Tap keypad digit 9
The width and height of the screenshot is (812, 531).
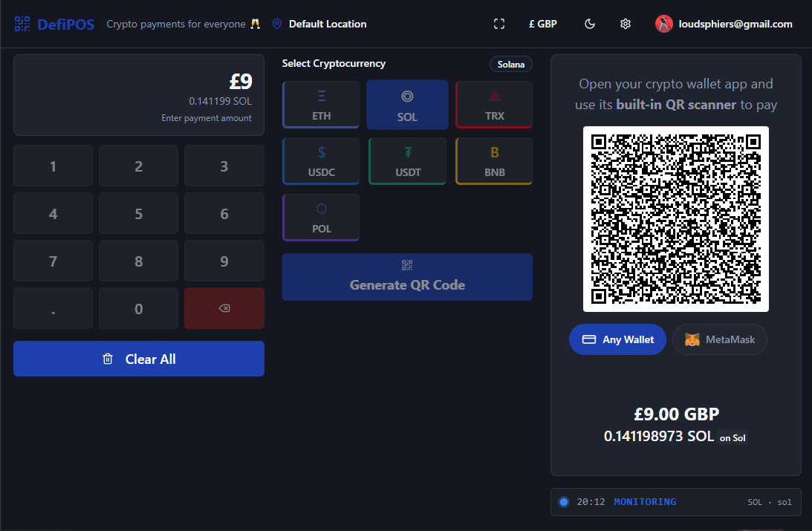224,261
